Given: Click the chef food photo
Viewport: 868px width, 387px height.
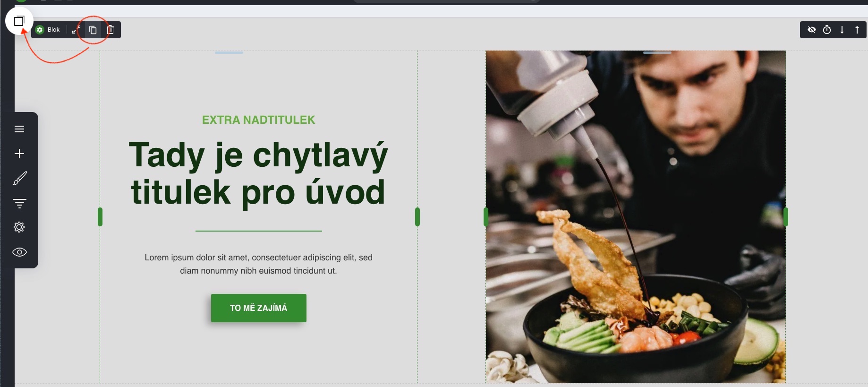Looking at the screenshot, I should [636, 216].
